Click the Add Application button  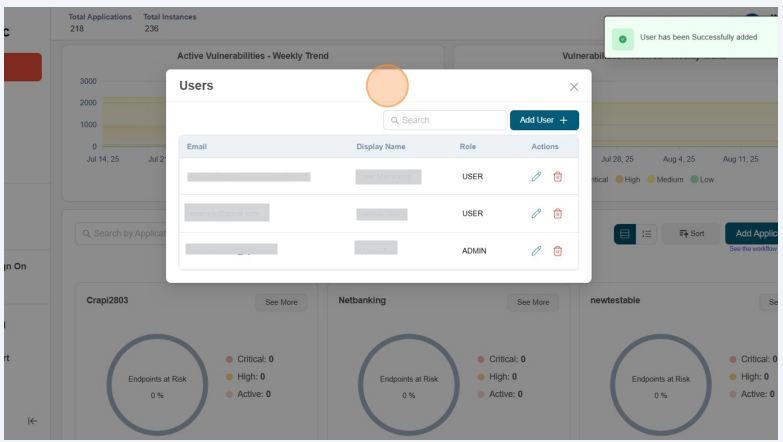click(x=753, y=233)
